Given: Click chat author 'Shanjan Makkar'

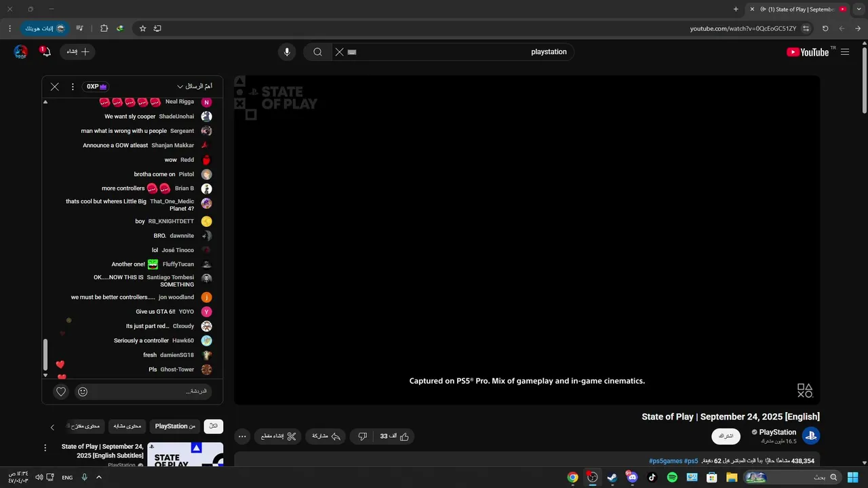Looking at the screenshot, I should coord(173,145).
